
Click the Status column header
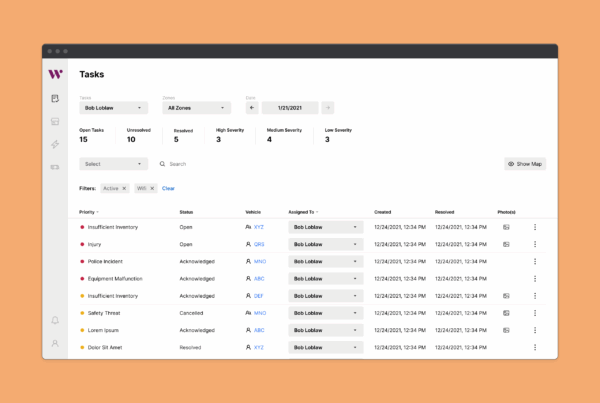tap(186, 212)
